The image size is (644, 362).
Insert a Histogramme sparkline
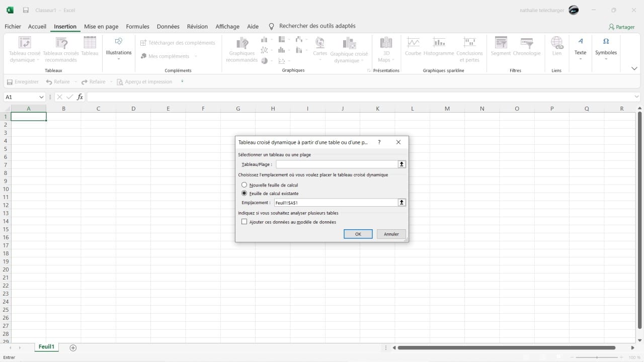[x=438, y=49]
